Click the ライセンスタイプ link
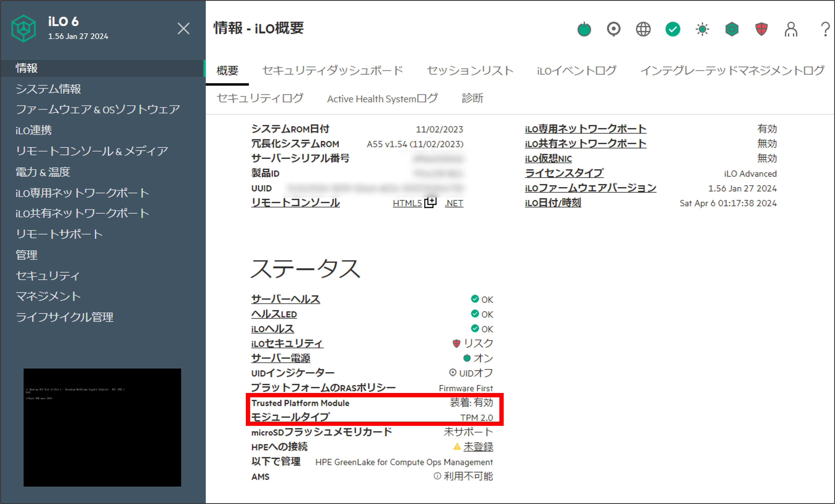This screenshot has width=835, height=504. coord(564,174)
